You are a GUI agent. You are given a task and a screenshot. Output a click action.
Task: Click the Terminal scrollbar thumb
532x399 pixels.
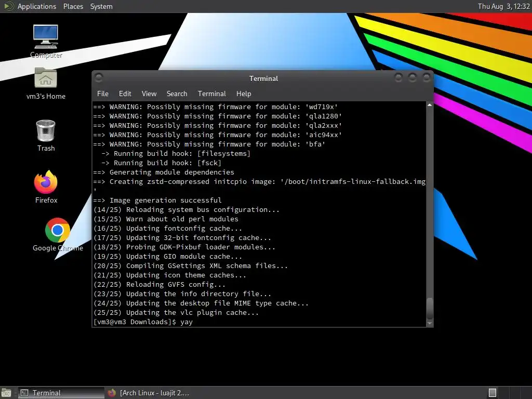click(430, 308)
